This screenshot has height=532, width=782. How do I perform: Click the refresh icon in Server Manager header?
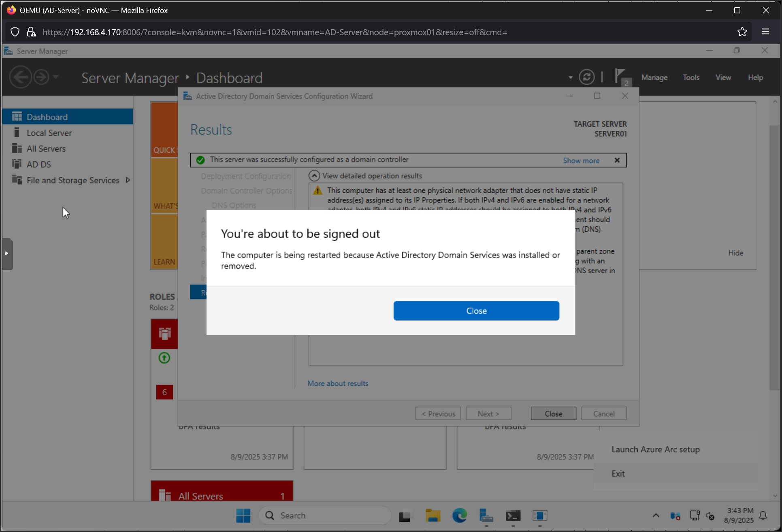[586, 77]
